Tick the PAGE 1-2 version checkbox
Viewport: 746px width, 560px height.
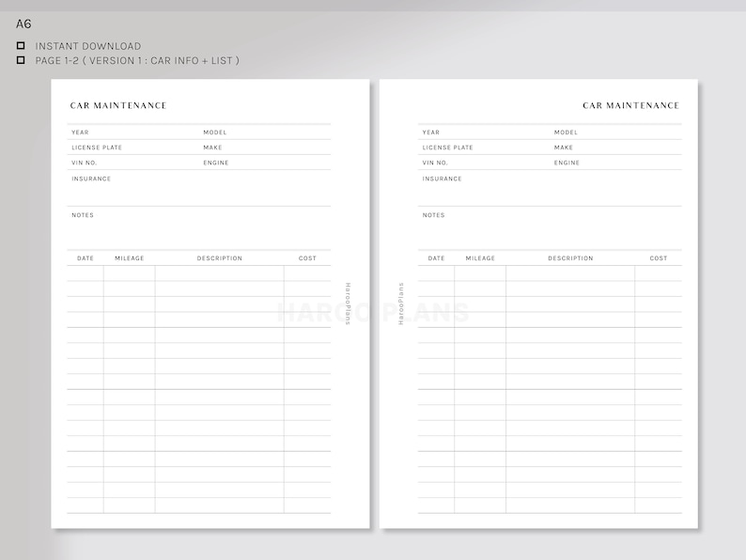tap(21, 60)
